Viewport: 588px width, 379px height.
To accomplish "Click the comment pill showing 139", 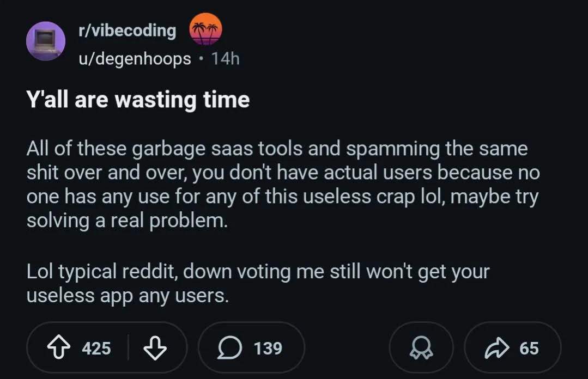I will click(x=251, y=347).
